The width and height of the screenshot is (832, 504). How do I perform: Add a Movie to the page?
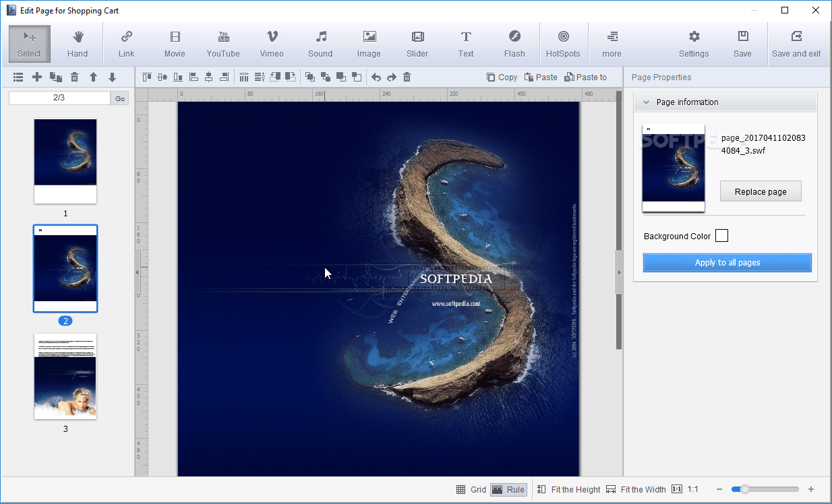tap(175, 44)
